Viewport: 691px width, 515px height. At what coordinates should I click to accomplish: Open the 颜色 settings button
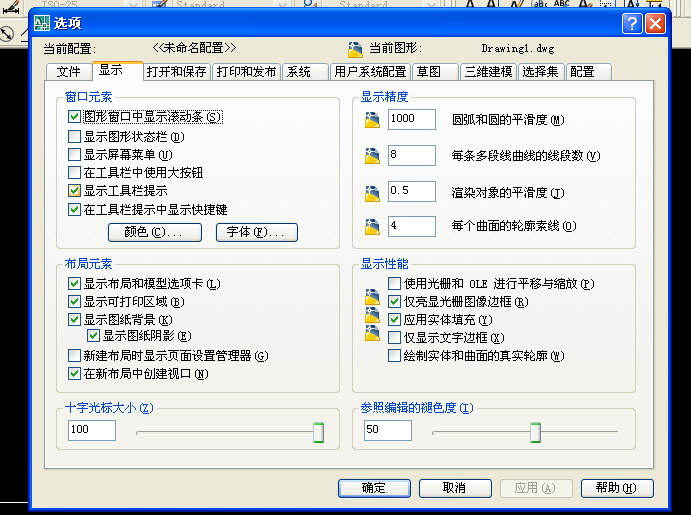[x=155, y=232]
